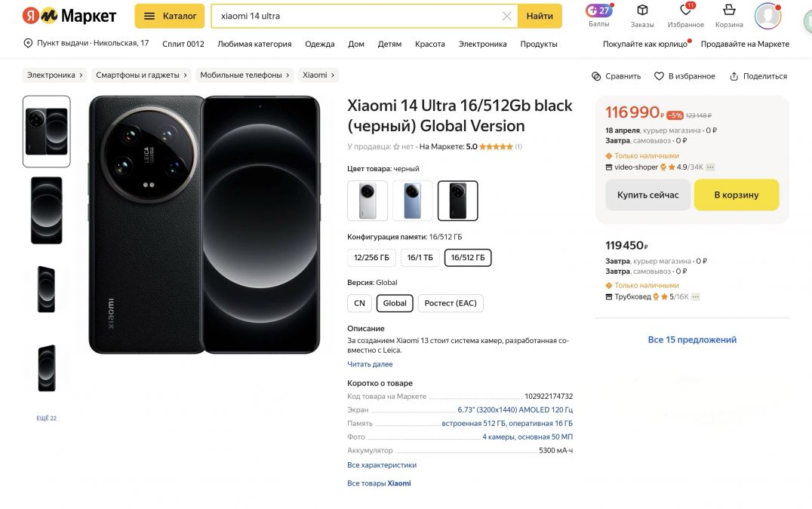Click the Сравнить compare icon
This screenshot has height=509, width=812.
click(x=596, y=76)
